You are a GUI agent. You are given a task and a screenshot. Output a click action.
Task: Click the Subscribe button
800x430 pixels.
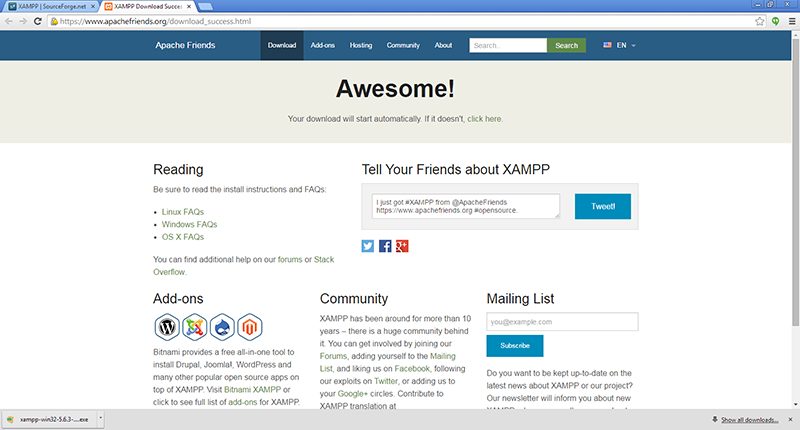515,345
